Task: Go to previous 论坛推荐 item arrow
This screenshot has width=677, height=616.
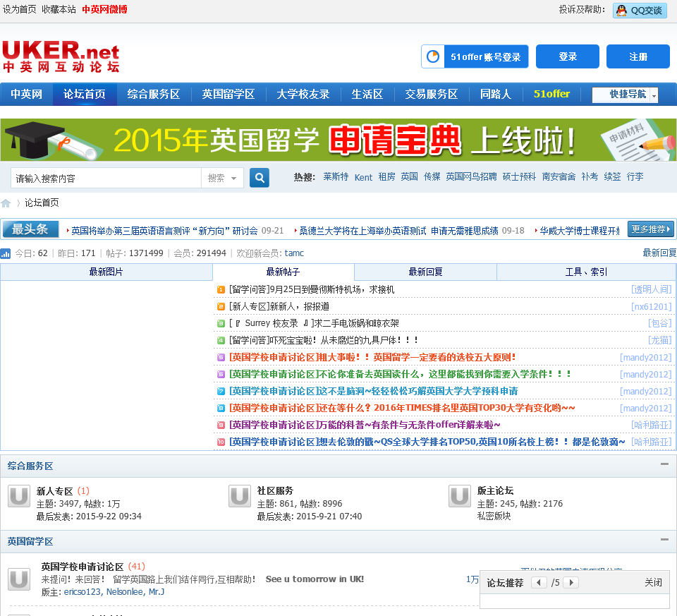Action: click(x=539, y=582)
